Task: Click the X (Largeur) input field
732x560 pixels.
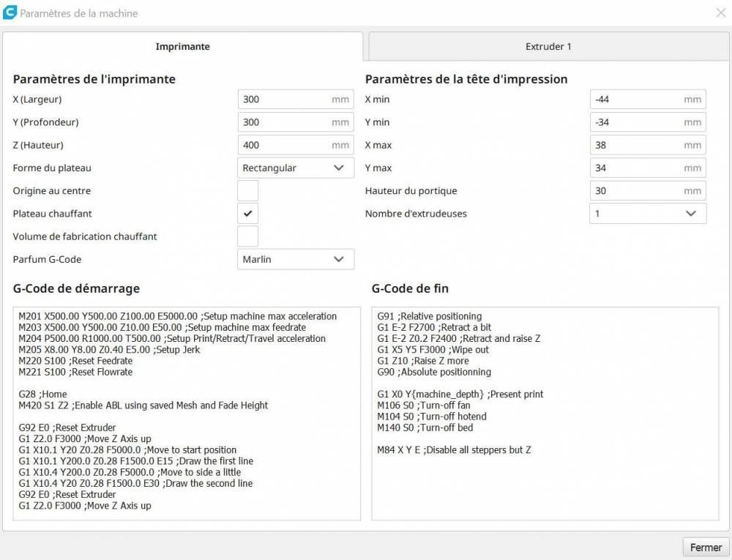Action: (x=285, y=100)
